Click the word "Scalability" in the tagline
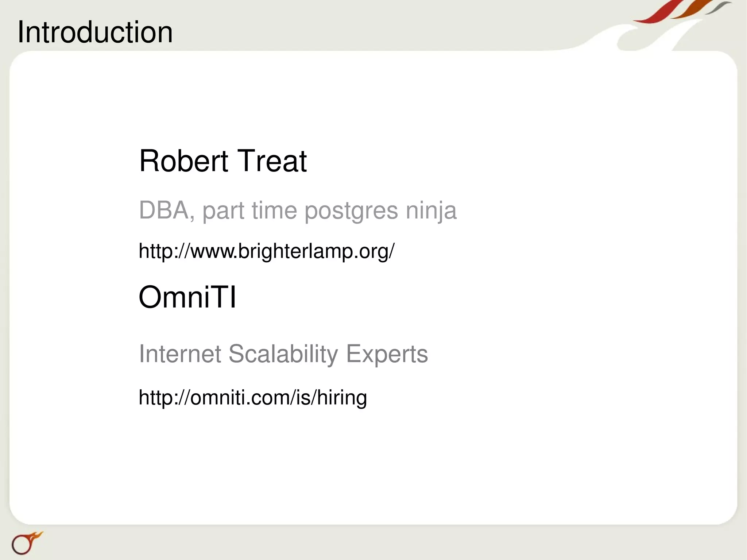 tap(283, 355)
